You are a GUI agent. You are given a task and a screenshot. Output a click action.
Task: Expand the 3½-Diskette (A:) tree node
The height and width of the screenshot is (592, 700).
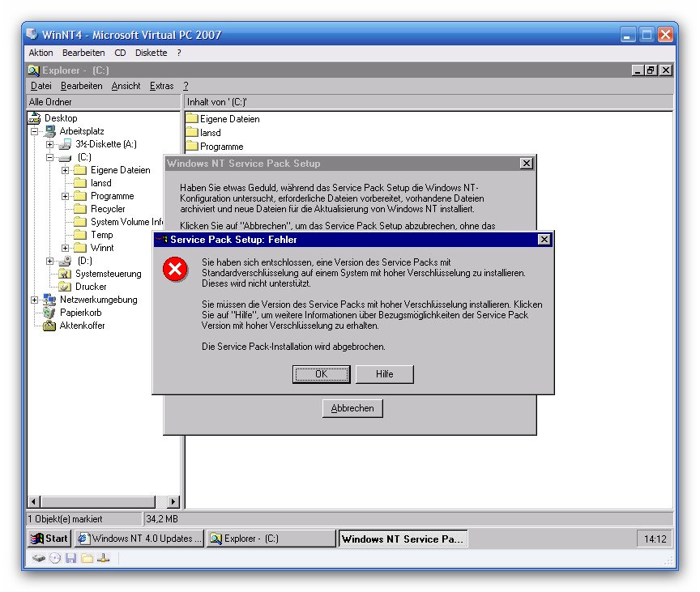point(49,144)
